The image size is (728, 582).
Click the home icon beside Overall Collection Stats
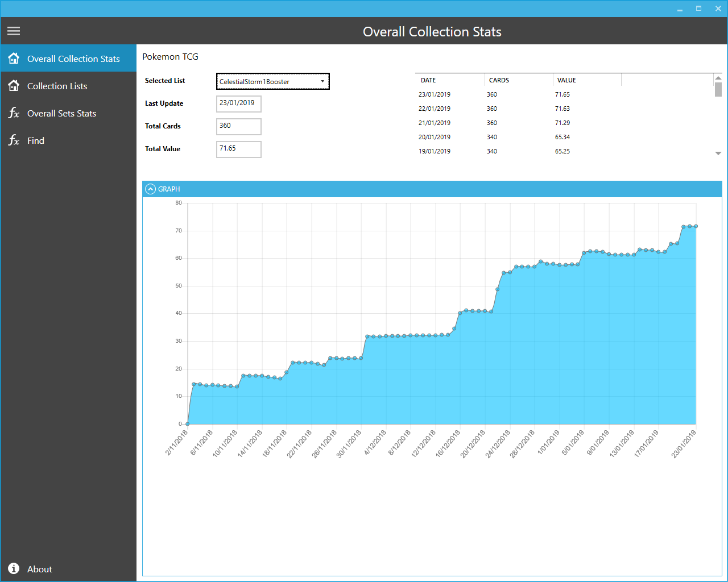pyautogui.click(x=14, y=58)
